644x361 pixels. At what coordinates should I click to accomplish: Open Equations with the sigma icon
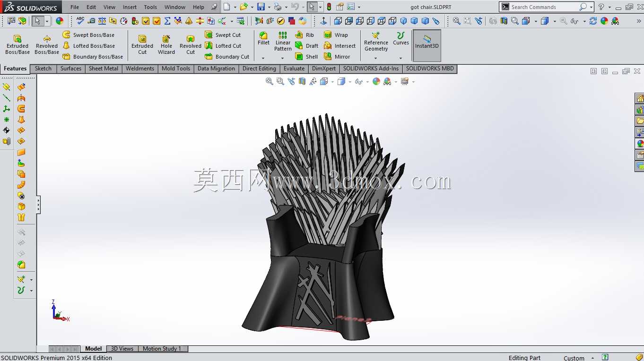click(x=167, y=21)
